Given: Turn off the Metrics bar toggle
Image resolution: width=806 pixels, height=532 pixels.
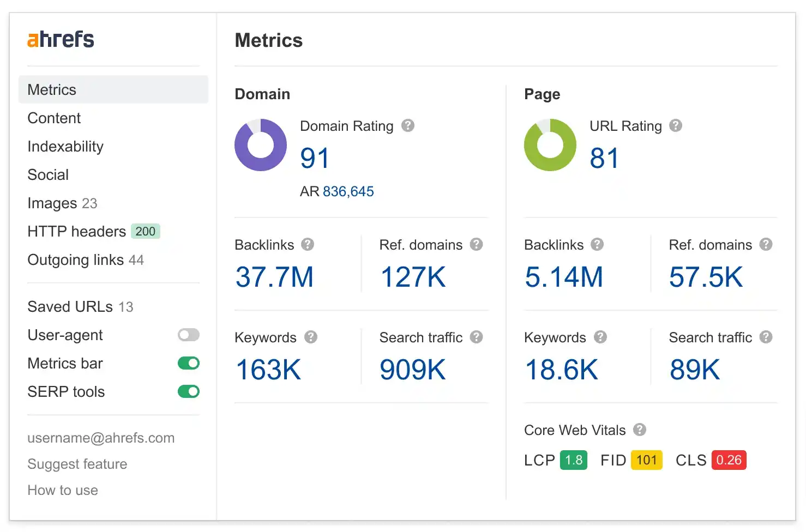Looking at the screenshot, I should pyautogui.click(x=189, y=363).
